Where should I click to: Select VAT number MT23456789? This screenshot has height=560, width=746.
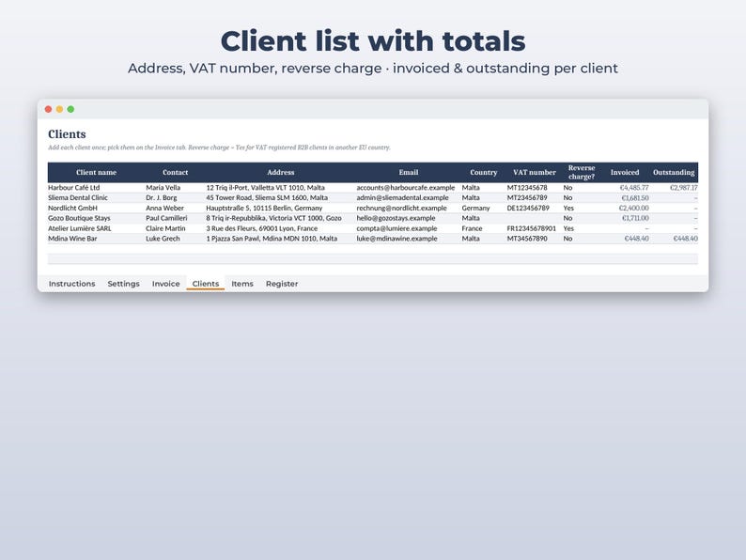(527, 198)
